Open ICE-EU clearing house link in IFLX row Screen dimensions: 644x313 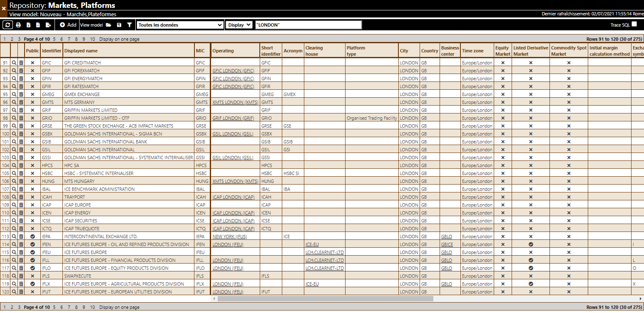(x=312, y=284)
